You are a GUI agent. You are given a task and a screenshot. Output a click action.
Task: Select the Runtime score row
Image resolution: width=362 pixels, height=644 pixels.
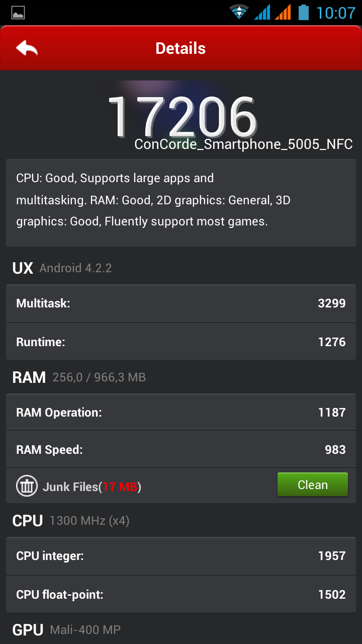click(181, 342)
